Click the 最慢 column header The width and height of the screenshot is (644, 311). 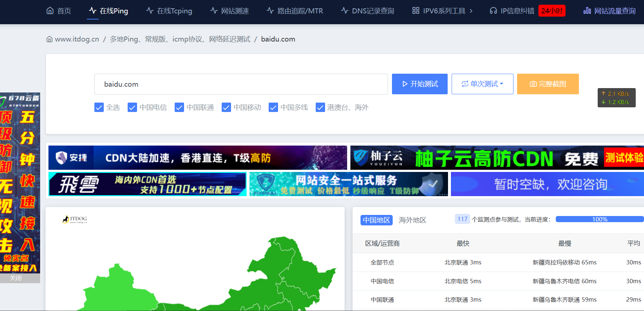565,243
